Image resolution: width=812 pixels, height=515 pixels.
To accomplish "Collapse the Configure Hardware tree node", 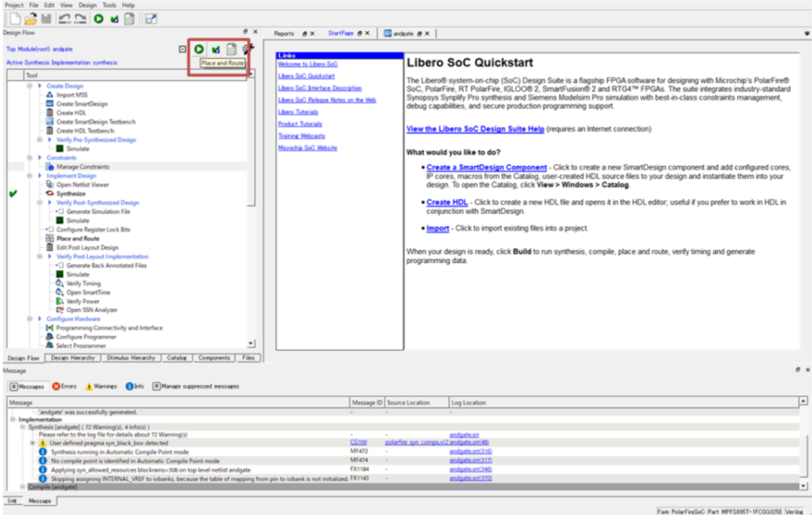I will tap(30, 319).
